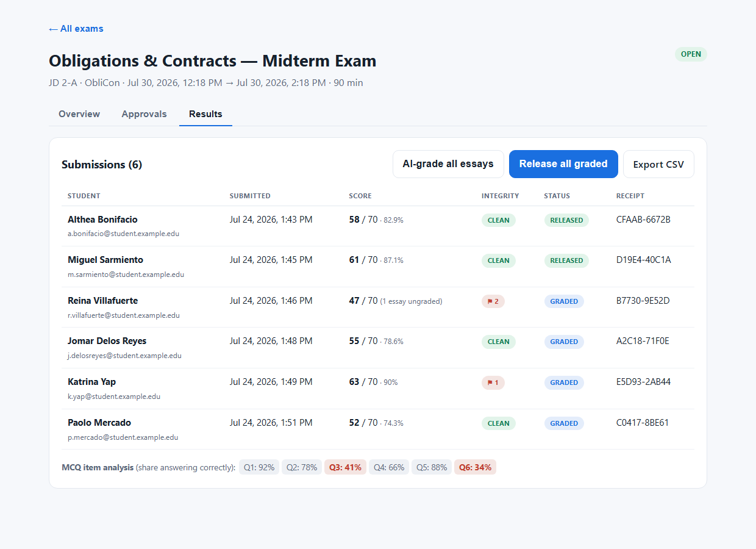Click receipt code E5D93-2AB44
The image size is (756, 549).
click(643, 382)
